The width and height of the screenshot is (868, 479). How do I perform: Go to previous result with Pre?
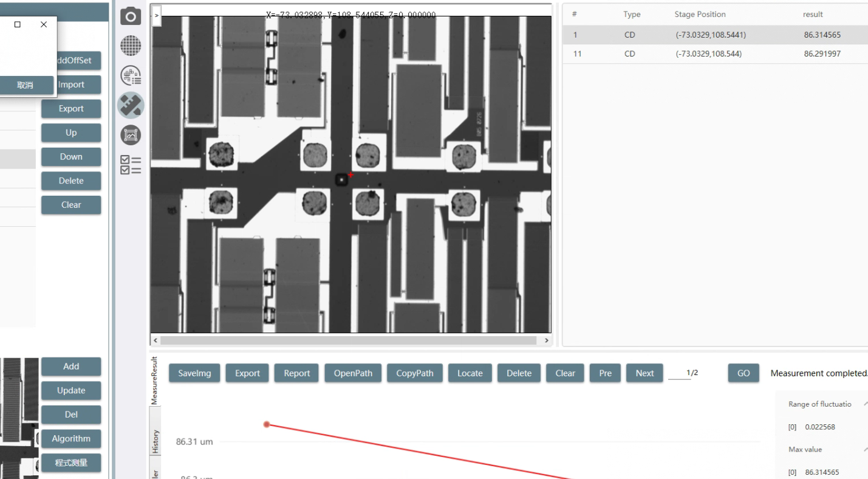[x=605, y=373]
